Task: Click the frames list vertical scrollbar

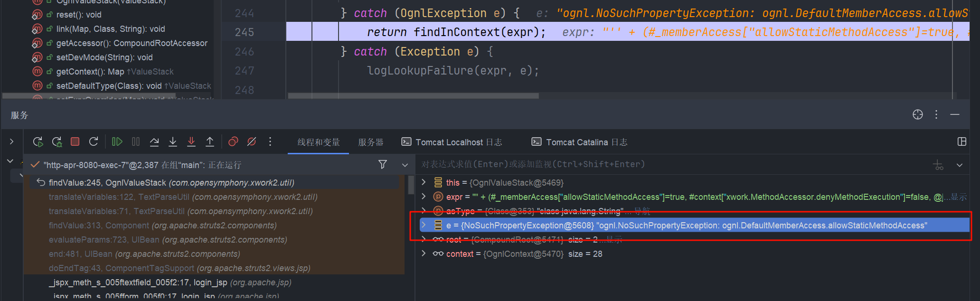Action: [411, 185]
